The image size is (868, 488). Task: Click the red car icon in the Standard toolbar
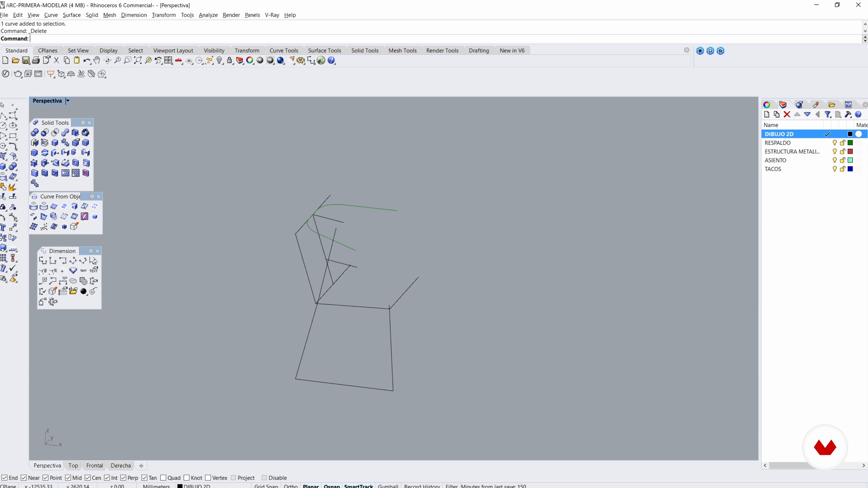pos(179,60)
